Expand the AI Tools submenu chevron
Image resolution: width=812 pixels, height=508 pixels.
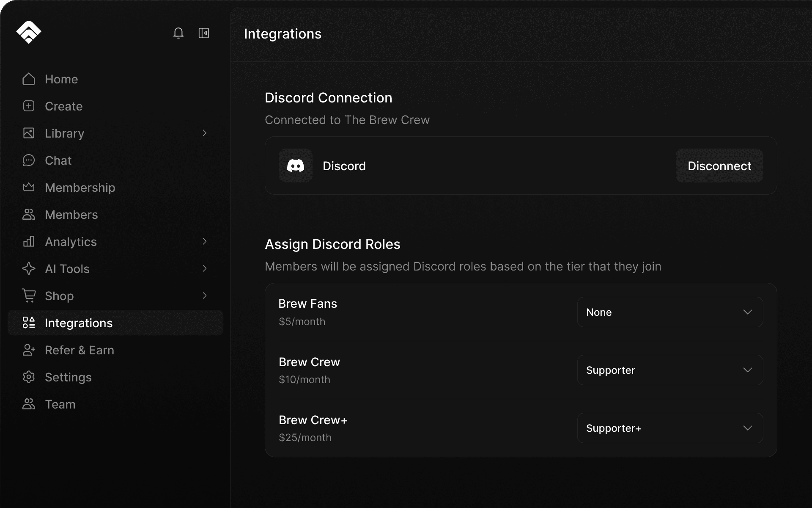pyautogui.click(x=205, y=269)
